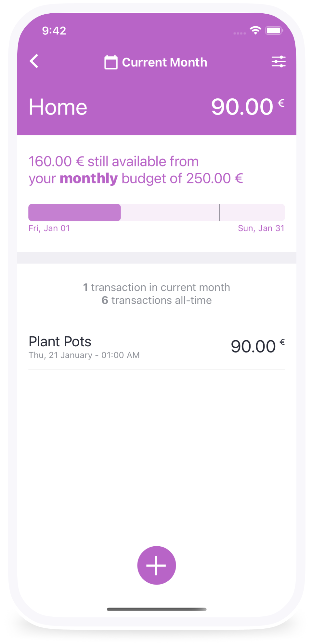This screenshot has height=644, width=312.
Task: Tap the Sun, Jan 31 end date
Action: (x=261, y=228)
